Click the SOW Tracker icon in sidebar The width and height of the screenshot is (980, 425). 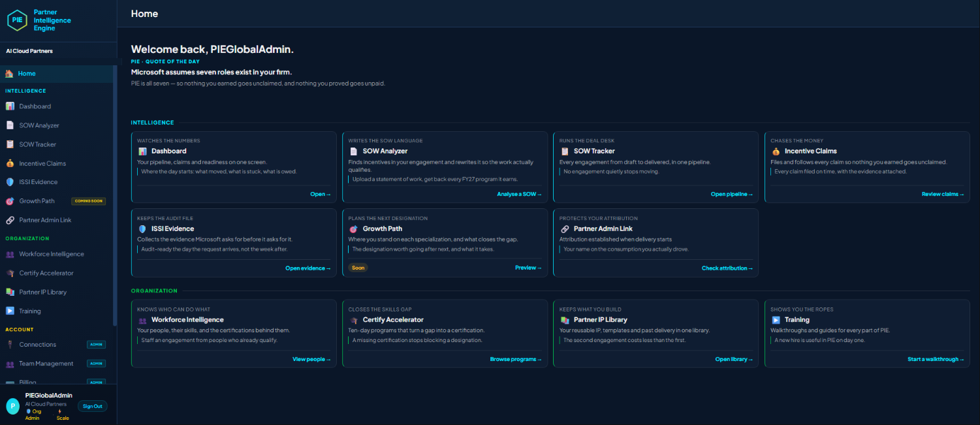tap(10, 144)
